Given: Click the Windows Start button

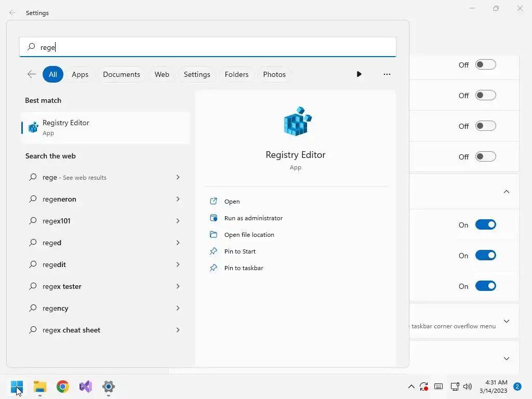Looking at the screenshot, I should (17, 387).
